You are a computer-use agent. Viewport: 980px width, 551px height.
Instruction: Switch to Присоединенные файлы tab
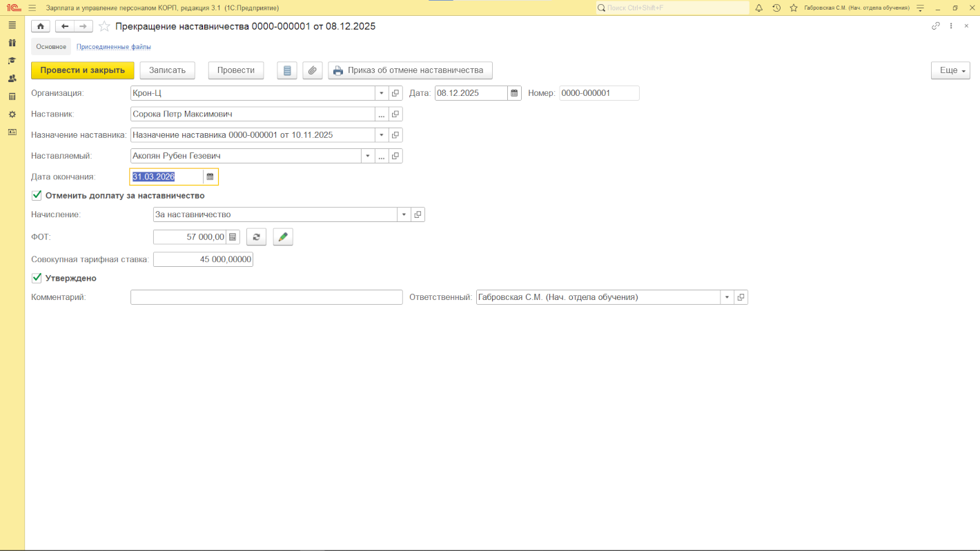(113, 47)
